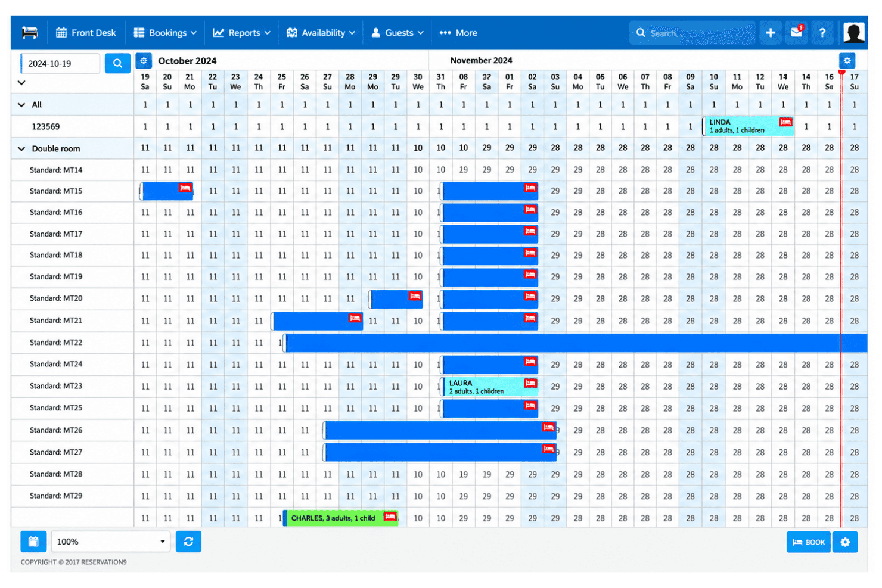Image resolution: width=882 pixels, height=588 pixels.
Task: Click the bed icon on CHARLES's booking
Action: pyautogui.click(x=390, y=517)
